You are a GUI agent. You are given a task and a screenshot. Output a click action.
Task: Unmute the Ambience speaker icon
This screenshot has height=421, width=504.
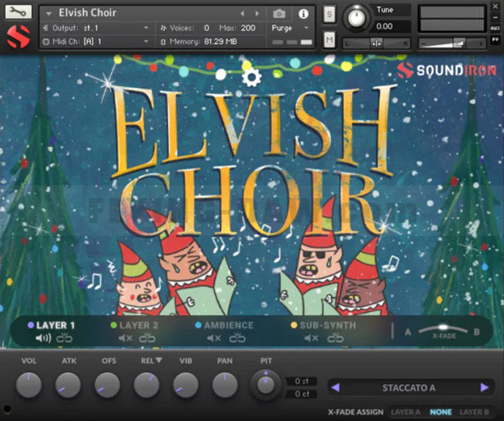pyautogui.click(x=214, y=338)
